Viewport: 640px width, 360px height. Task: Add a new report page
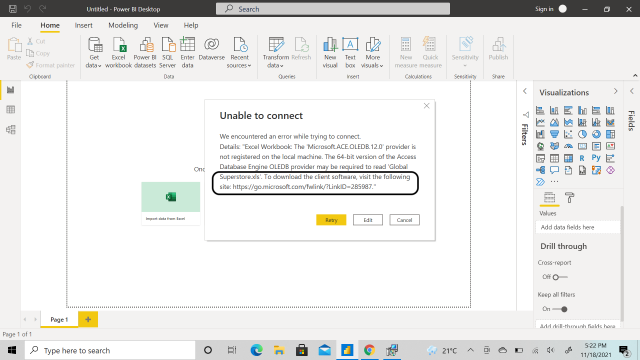coord(88,320)
